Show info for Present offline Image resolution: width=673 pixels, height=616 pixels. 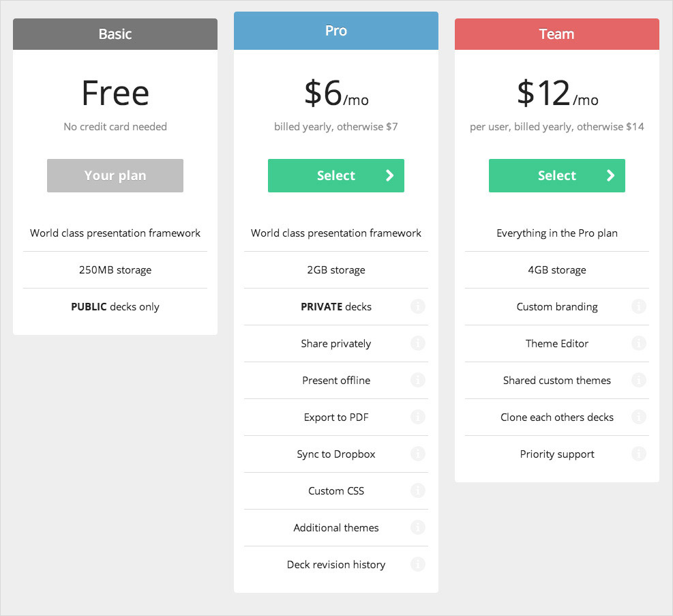[x=418, y=380]
